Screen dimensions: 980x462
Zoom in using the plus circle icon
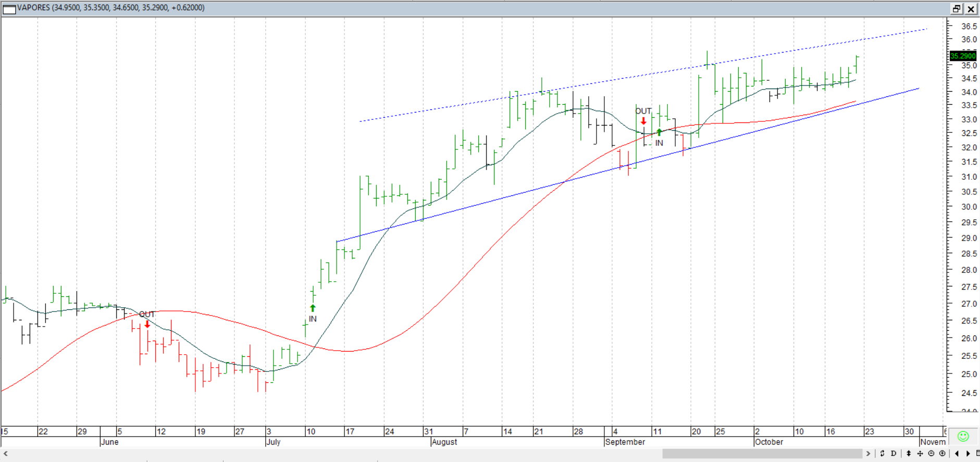pos(942,454)
